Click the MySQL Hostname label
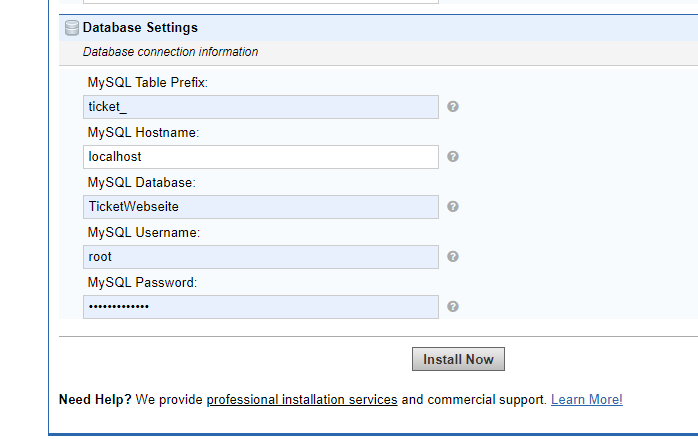This screenshot has height=439, width=698. 143,133
